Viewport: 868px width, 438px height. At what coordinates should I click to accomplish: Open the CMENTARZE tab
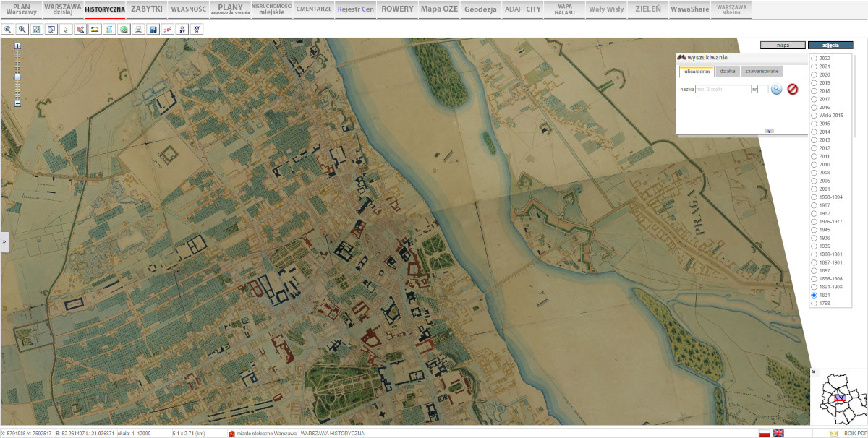pyautogui.click(x=314, y=9)
